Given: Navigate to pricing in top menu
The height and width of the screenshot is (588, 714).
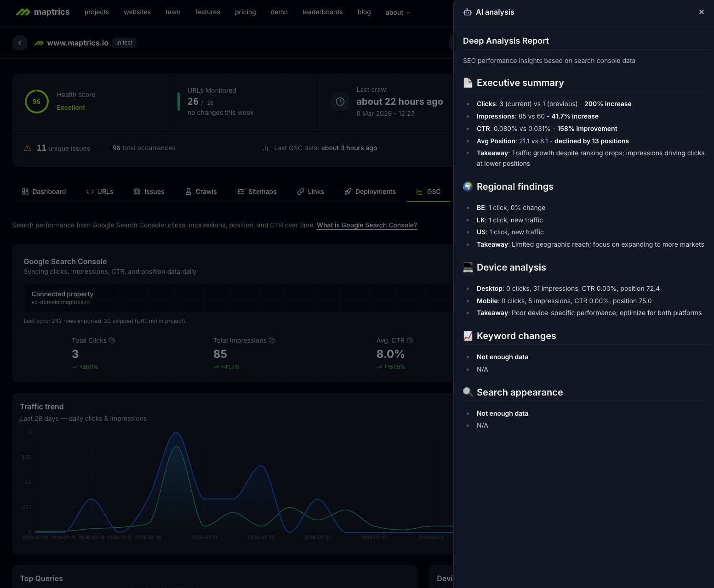Looking at the screenshot, I should 245,12.
